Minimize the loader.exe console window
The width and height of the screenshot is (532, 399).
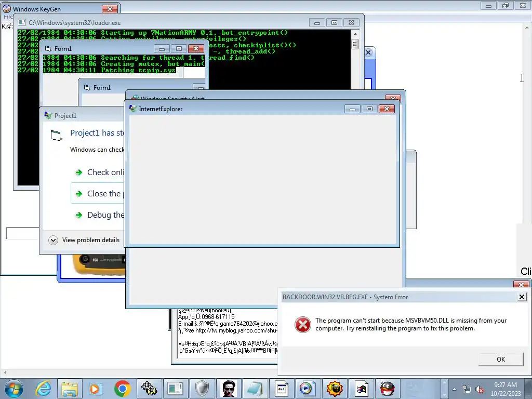(x=317, y=23)
